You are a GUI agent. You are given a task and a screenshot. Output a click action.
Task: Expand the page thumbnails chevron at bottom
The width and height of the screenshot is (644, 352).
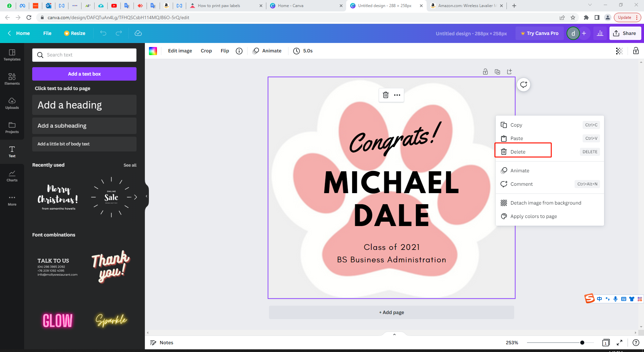394,334
